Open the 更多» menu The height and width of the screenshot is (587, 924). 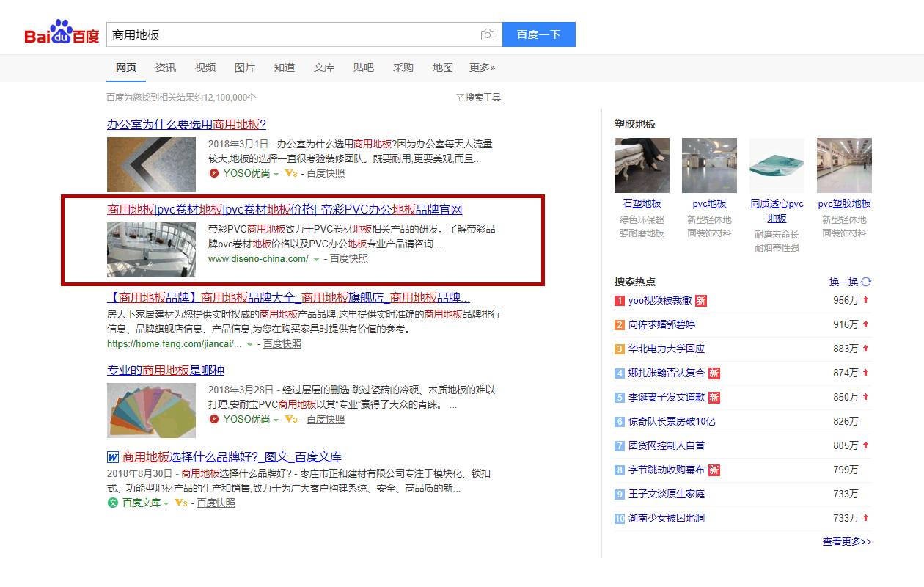coord(483,68)
